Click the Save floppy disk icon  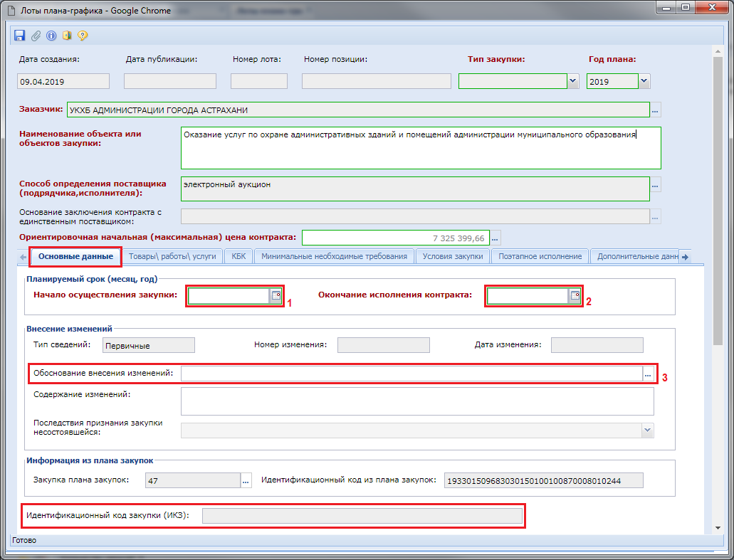[x=19, y=35]
